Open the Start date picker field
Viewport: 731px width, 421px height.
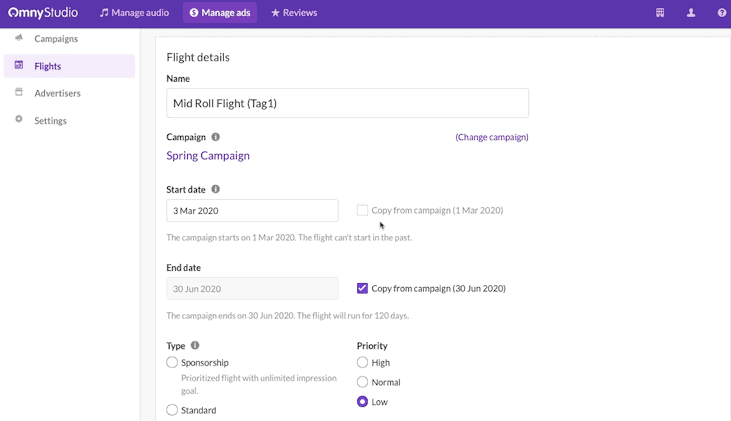(252, 211)
